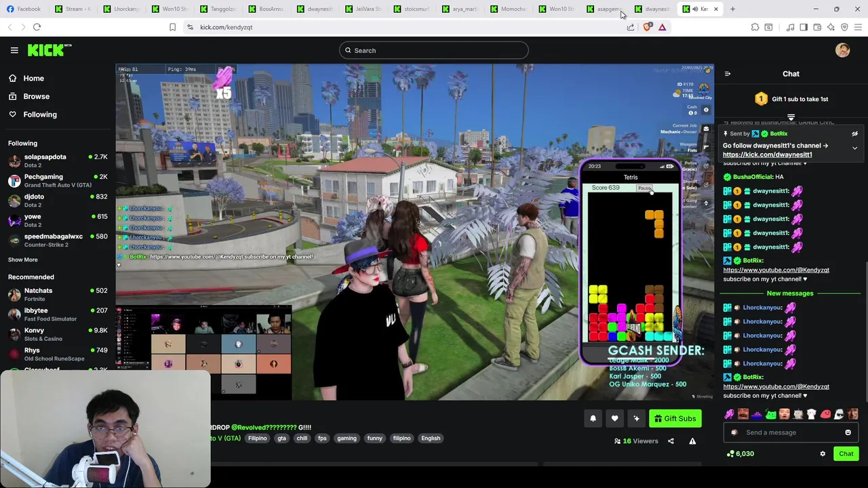Jump to New messages in chat
This screenshot has width=868, height=488.
click(790, 293)
